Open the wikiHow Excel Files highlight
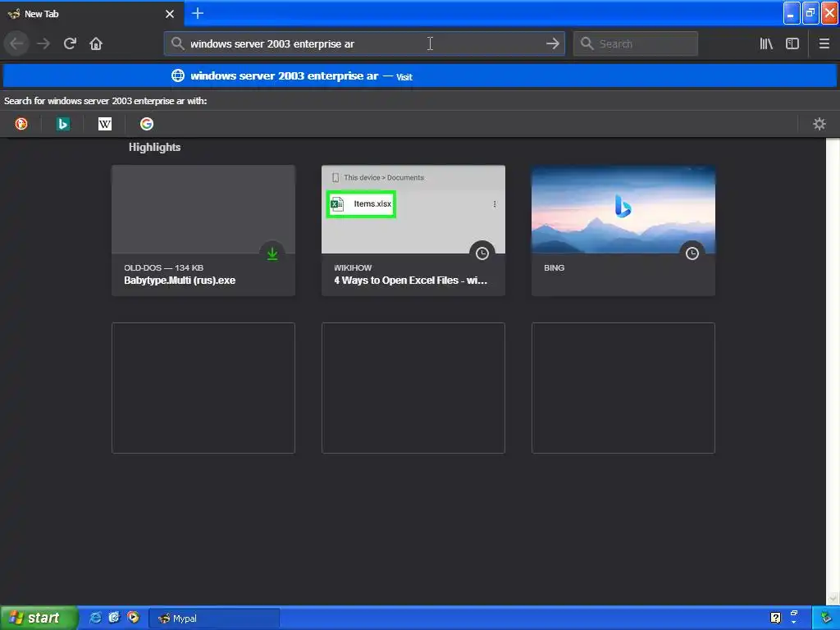The height and width of the screenshot is (630, 840). click(x=413, y=231)
